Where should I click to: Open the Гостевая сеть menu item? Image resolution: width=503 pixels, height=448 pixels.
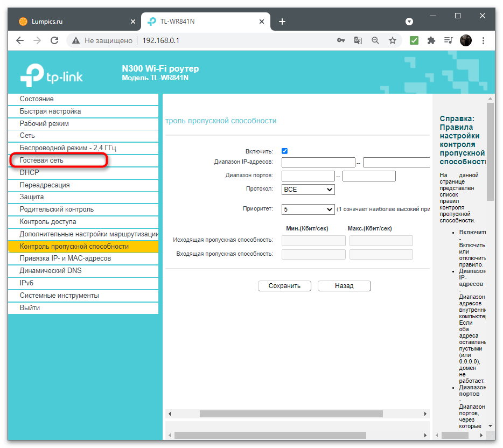pos(83,160)
